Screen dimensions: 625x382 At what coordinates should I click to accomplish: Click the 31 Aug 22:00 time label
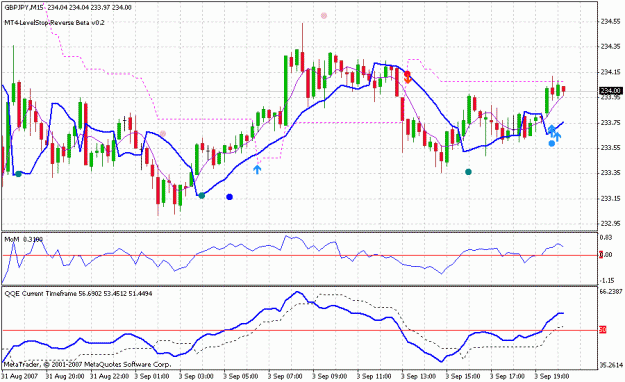tap(109, 376)
